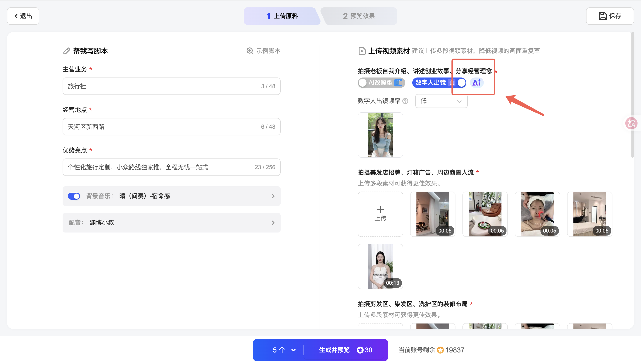This screenshot has width=641, height=364.
Task: Switch to the 预览效果 step tab
Action: pyautogui.click(x=359, y=16)
